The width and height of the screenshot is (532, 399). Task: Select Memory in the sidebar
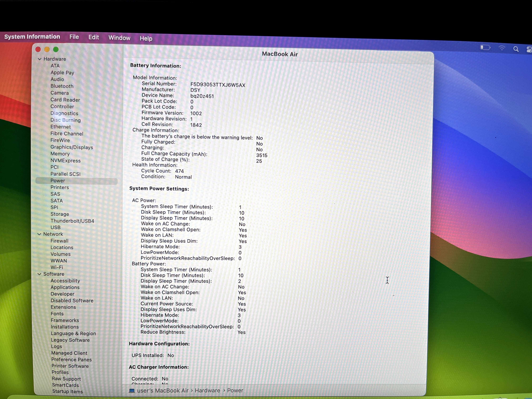(60, 154)
